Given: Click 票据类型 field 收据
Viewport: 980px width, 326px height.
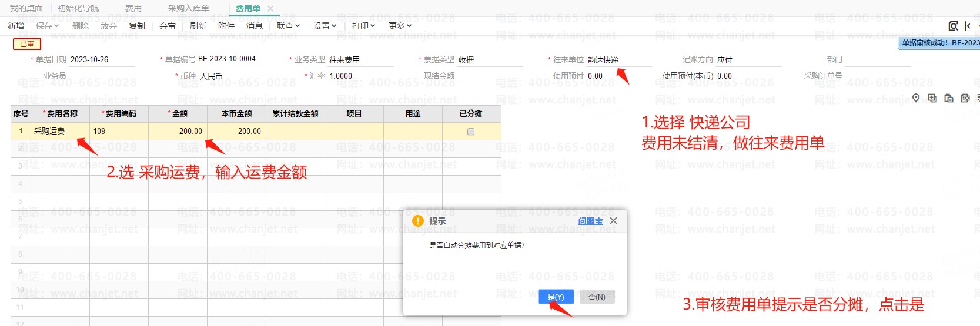Looking at the screenshot, I should click(x=490, y=60).
